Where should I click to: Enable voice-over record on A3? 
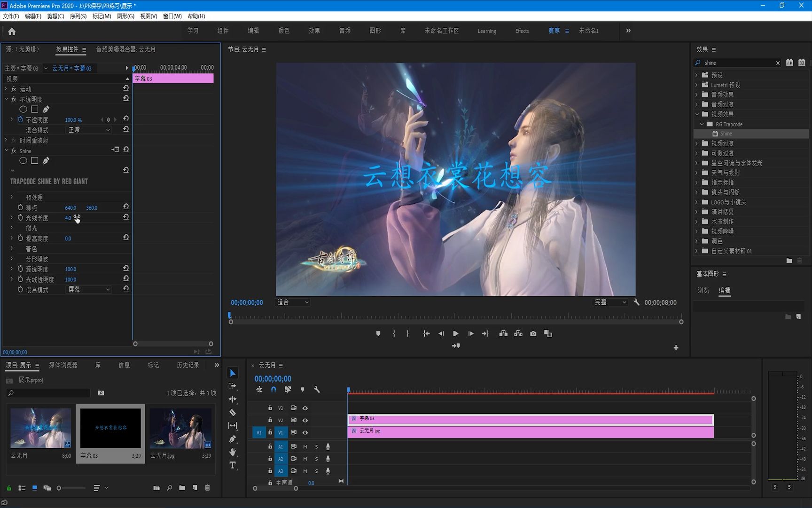tap(328, 471)
